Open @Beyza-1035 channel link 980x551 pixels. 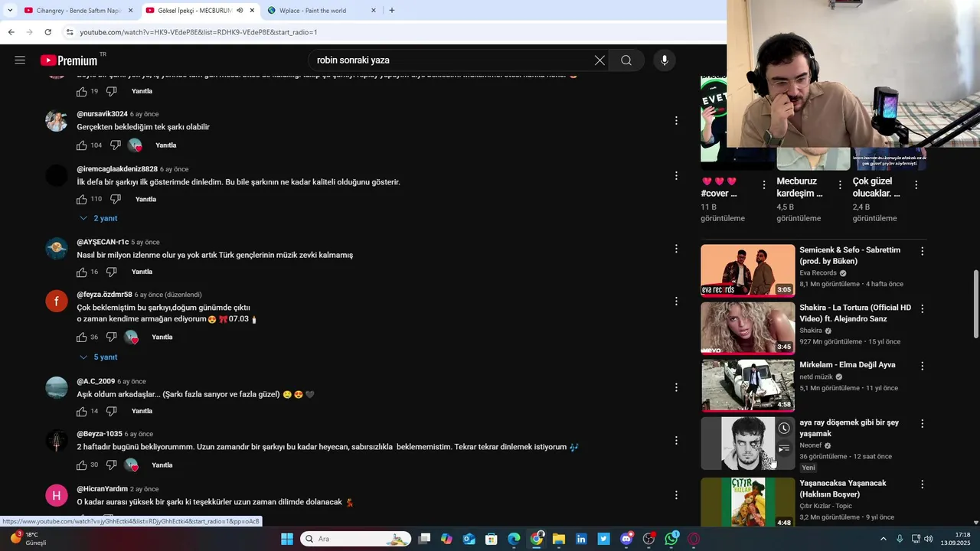(100, 434)
